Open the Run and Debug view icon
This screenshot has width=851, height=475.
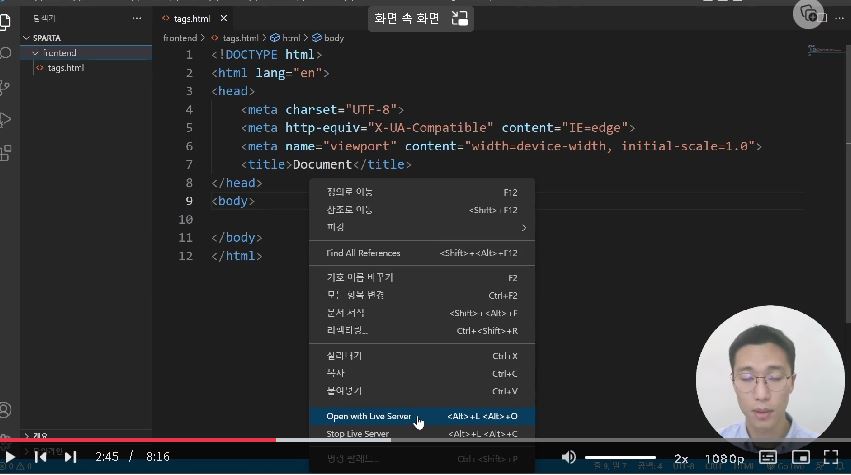pyautogui.click(x=5, y=119)
